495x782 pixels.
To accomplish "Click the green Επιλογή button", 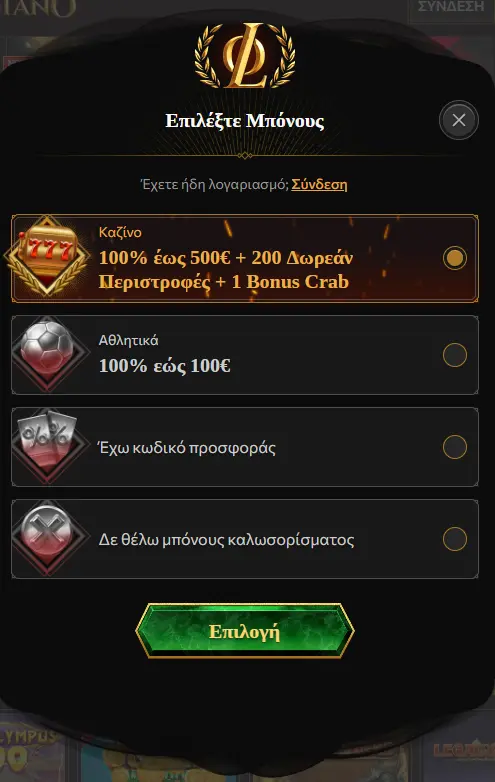I will click(x=245, y=631).
